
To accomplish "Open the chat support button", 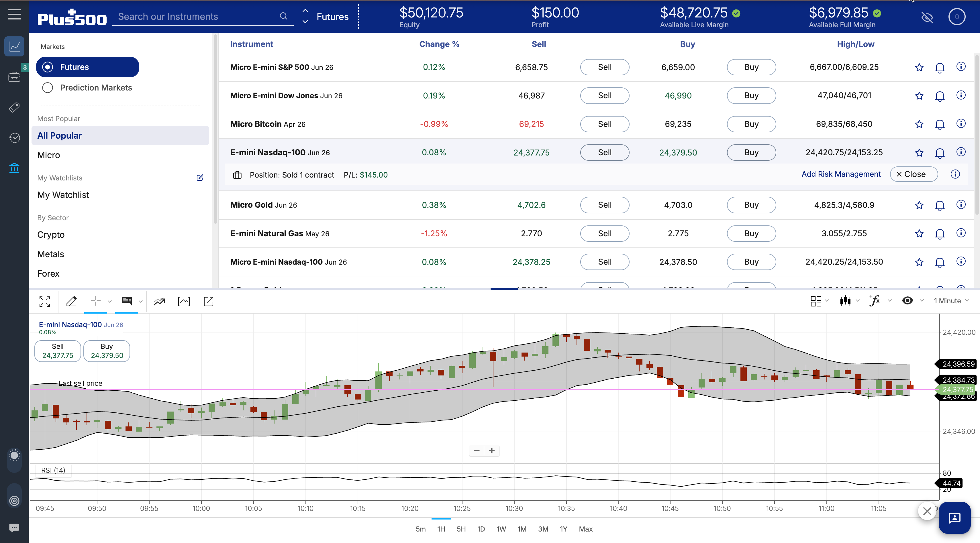I will [954, 518].
